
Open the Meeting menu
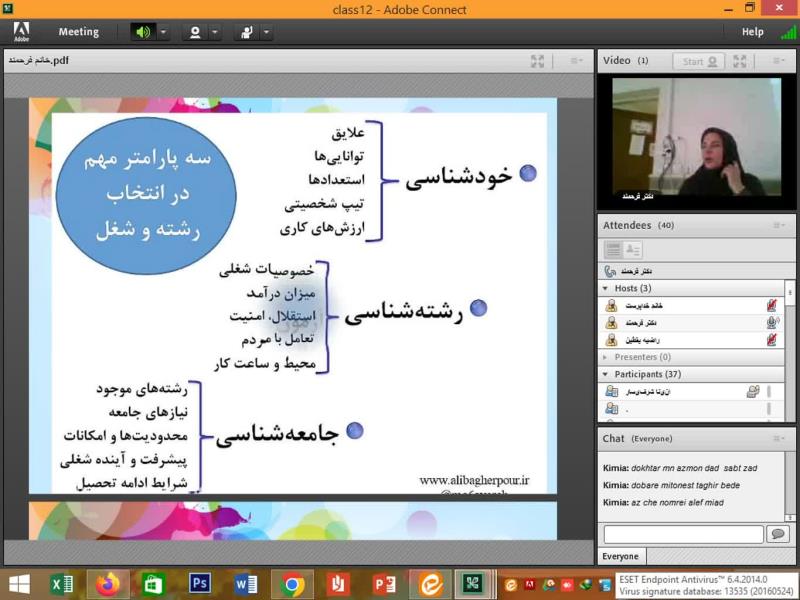(78, 32)
